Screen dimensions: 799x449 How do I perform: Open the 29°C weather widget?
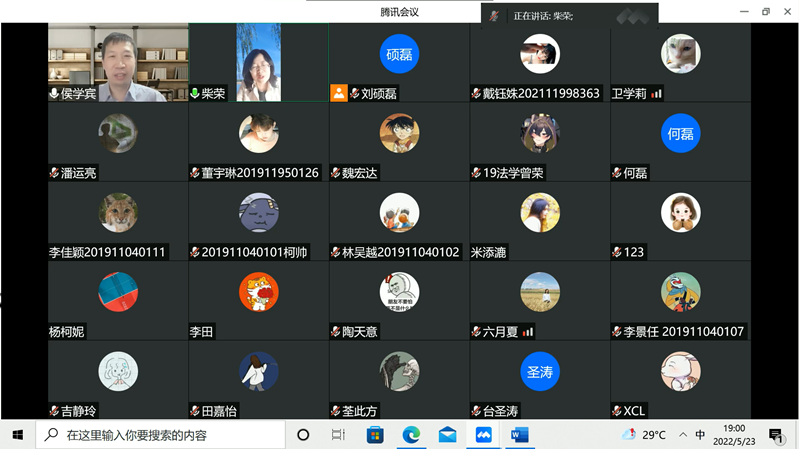click(x=644, y=435)
